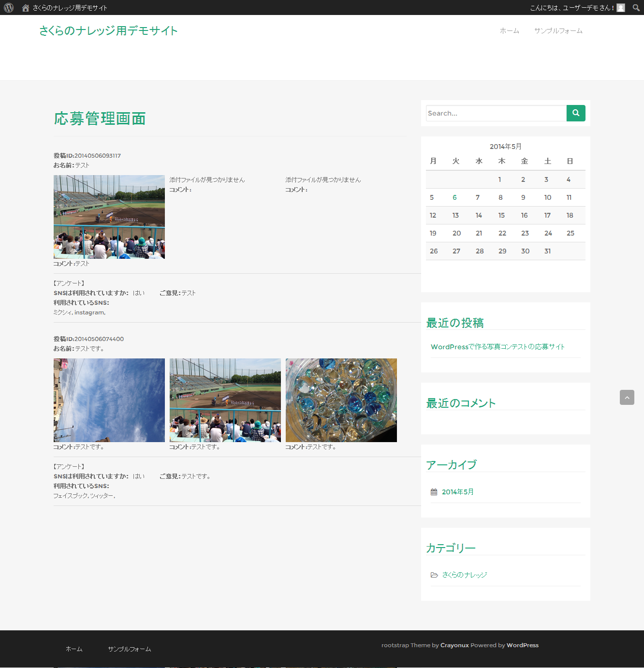
Task: Open the WordPressで作る写真コンテスト post link
Action: pyautogui.click(x=498, y=347)
